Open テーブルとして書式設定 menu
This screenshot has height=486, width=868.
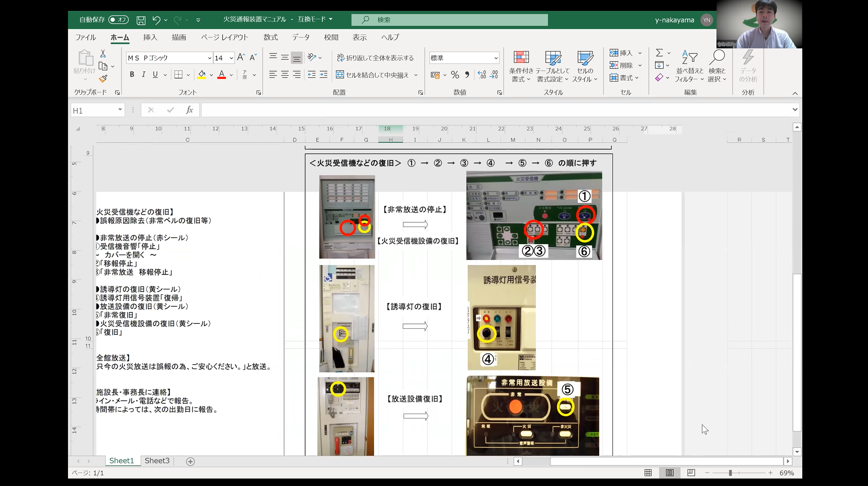pyautogui.click(x=553, y=67)
